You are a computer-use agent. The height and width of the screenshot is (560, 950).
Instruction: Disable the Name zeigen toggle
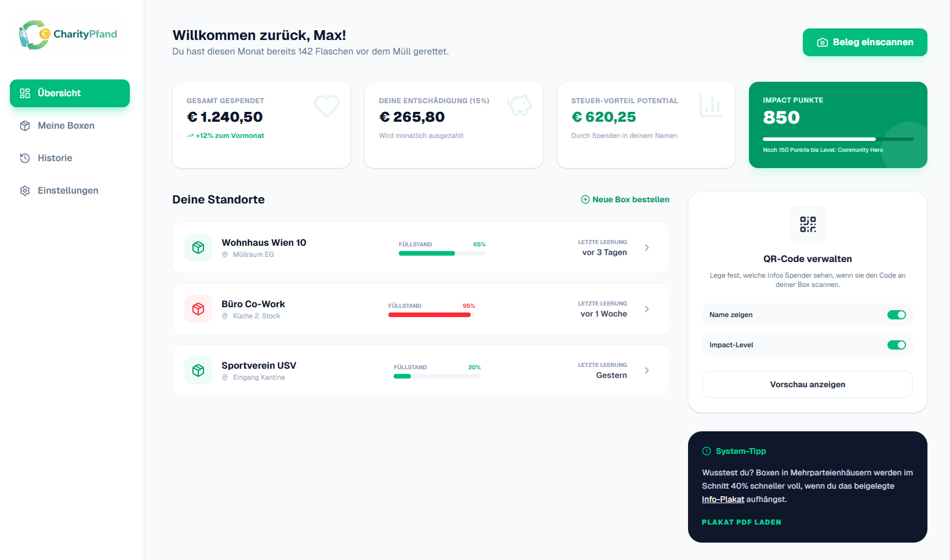896,315
